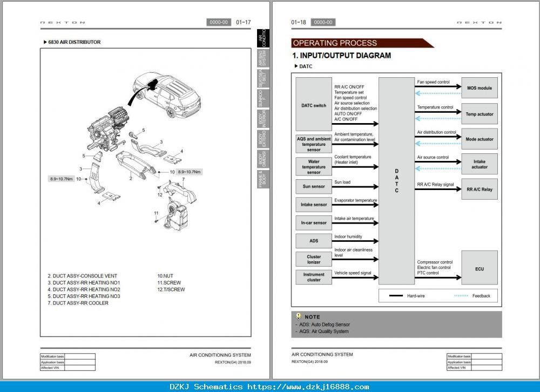Click the '3. DUCT ASSY-RR HEATING NO1' entry
The image size is (540, 392).
tap(84, 283)
